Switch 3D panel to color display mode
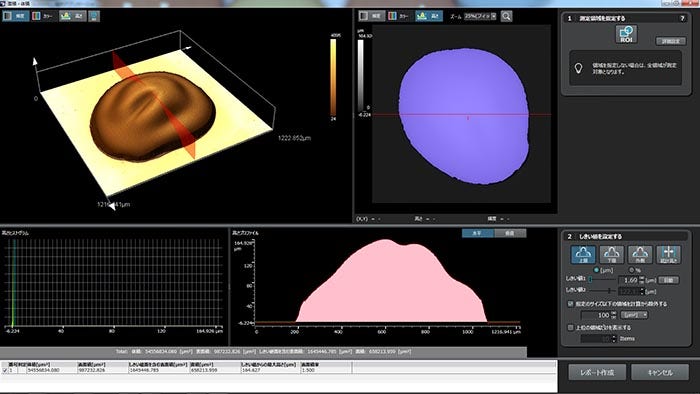The width and height of the screenshot is (700, 394). [x=44, y=16]
